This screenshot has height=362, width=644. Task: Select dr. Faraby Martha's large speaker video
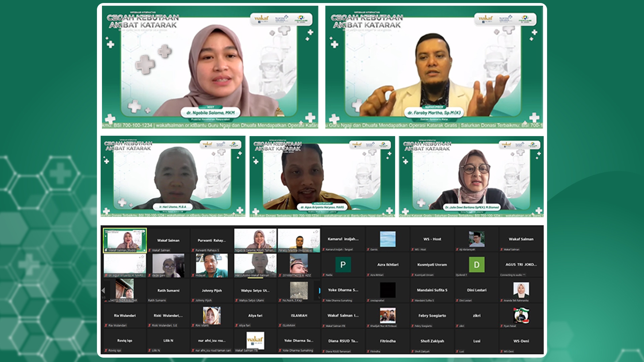pos(434,67)
